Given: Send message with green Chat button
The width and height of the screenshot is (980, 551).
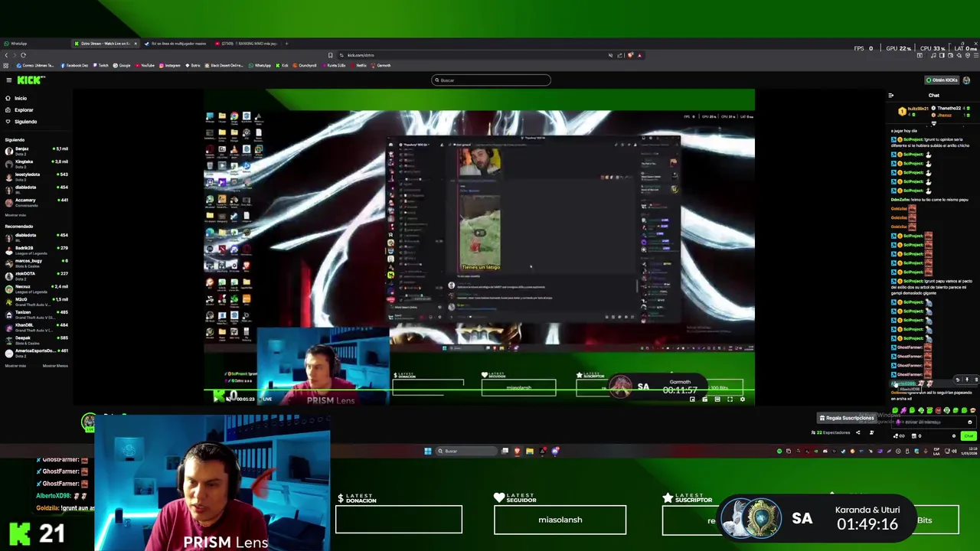Looking at the screenshot, I should point(969,436).
